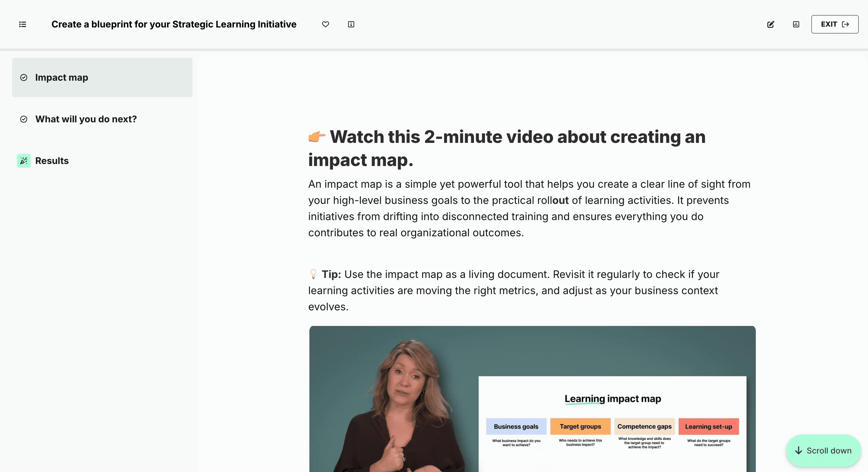Click the Results confetti icon
Viewport: 868px width, 472px height.
[x=24, y=161]
